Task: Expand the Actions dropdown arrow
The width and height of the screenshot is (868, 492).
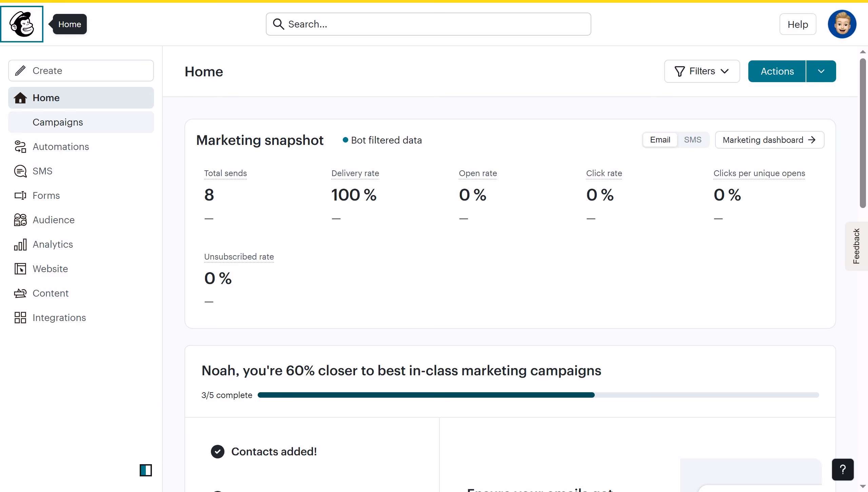Action: pos(821,71)
